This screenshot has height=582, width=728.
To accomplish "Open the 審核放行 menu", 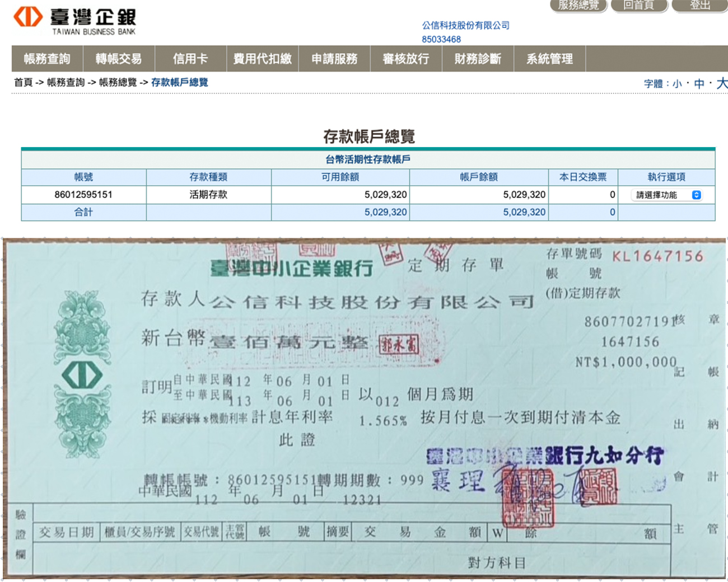I will pos(406,59).
